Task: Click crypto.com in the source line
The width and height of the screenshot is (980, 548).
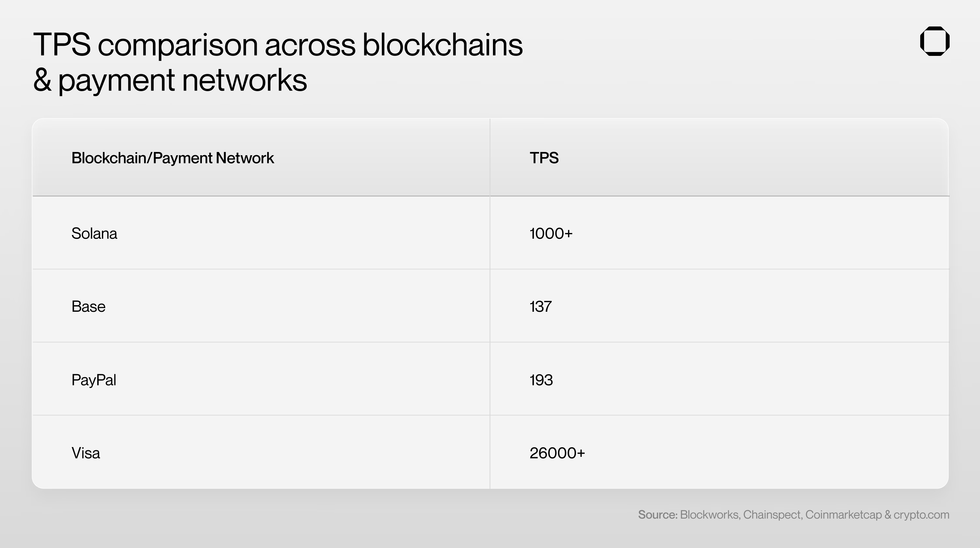Action: (x=921, y=515)
